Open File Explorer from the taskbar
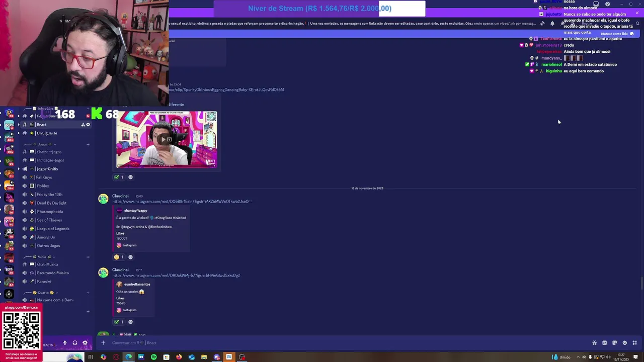 [204, 357]
